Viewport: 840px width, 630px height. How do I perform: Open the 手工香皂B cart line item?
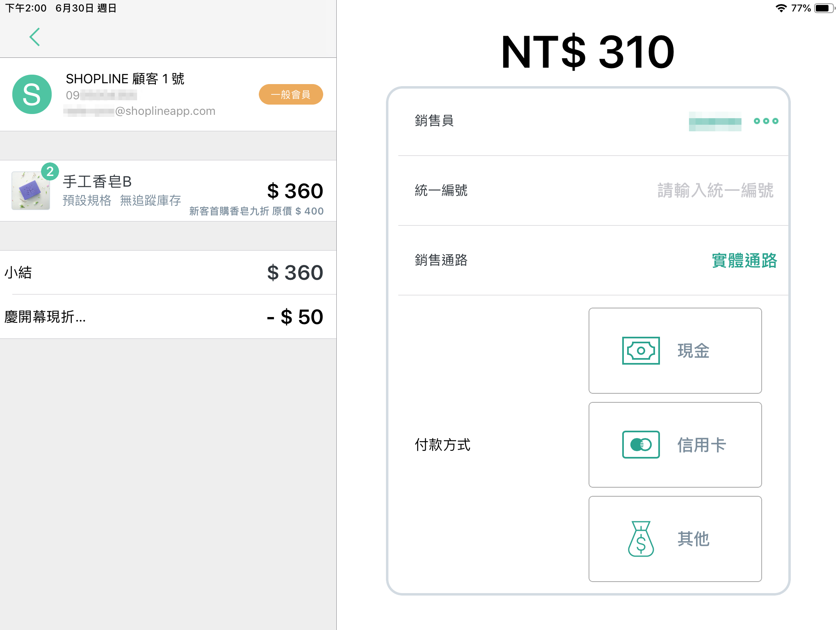point(168,191)
